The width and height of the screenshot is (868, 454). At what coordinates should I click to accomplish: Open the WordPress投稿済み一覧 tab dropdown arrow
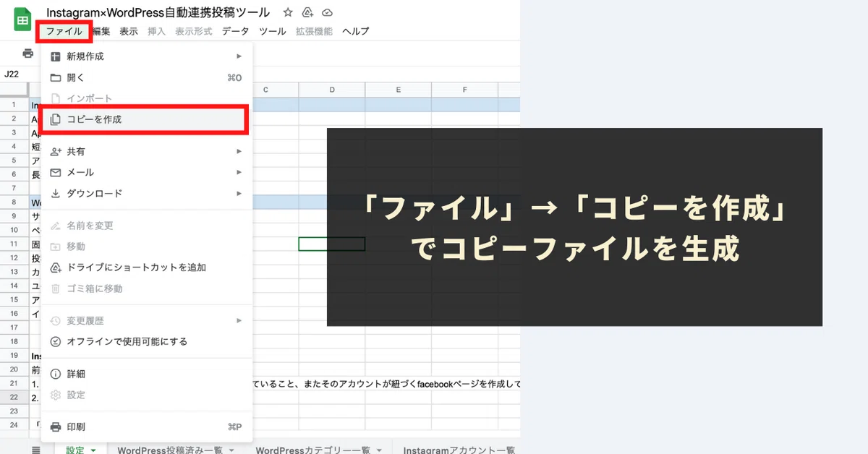(231, 450)
